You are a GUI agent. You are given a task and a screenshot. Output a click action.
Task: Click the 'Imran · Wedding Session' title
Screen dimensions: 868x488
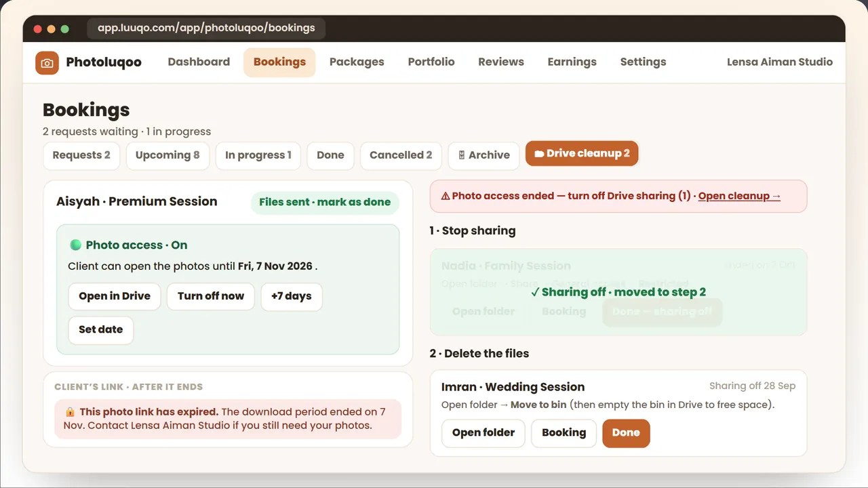(513, 387)
